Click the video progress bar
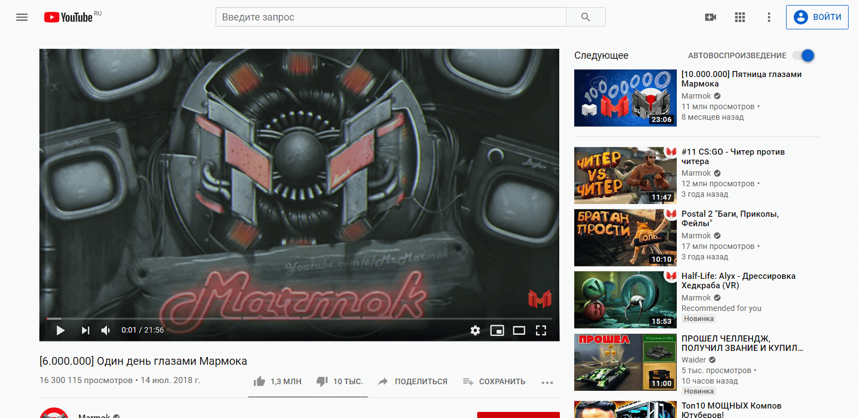Viewport: 868px width, 418px height. pyautogui.click(x=299, y=319)
